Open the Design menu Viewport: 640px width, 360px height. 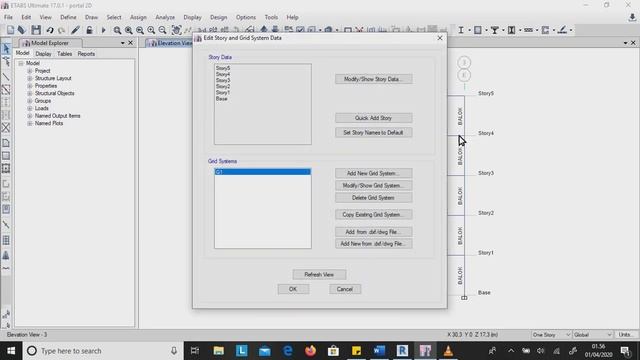coord(218,17)
